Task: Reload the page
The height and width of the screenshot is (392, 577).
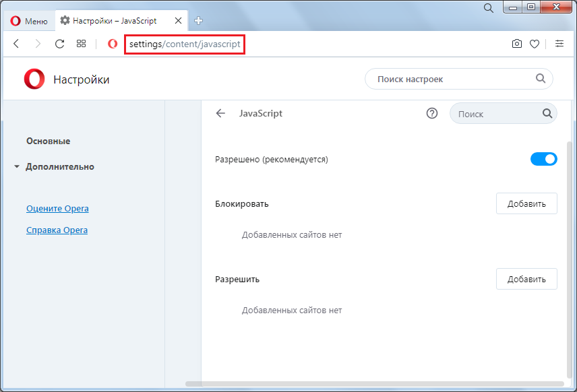Action: pos(59,44)
